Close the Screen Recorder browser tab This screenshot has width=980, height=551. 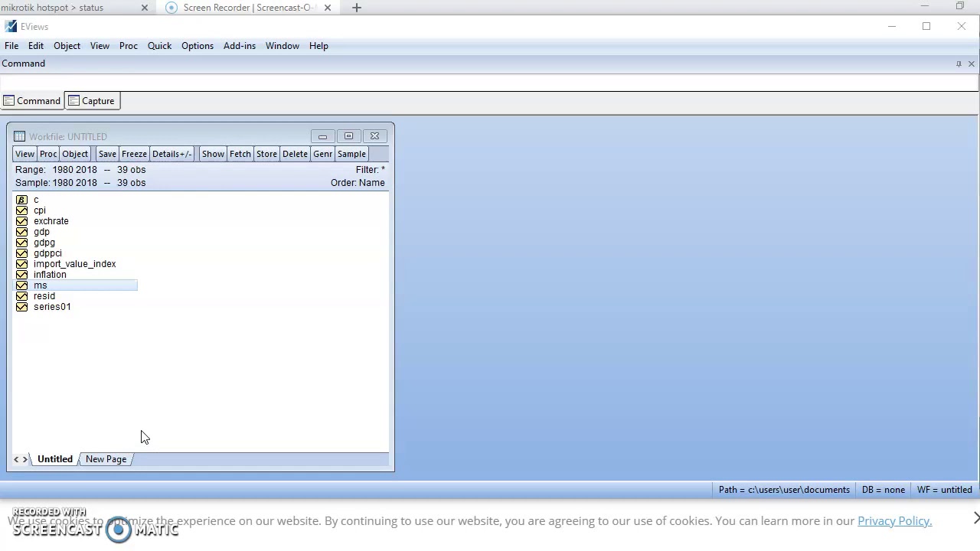pyautogui.click(x=327, y=8)
